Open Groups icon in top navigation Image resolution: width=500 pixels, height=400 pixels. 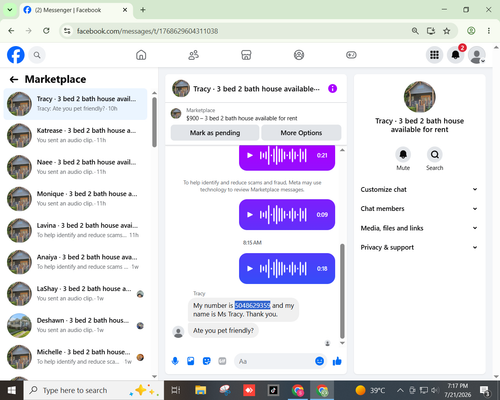coord(299,55)
